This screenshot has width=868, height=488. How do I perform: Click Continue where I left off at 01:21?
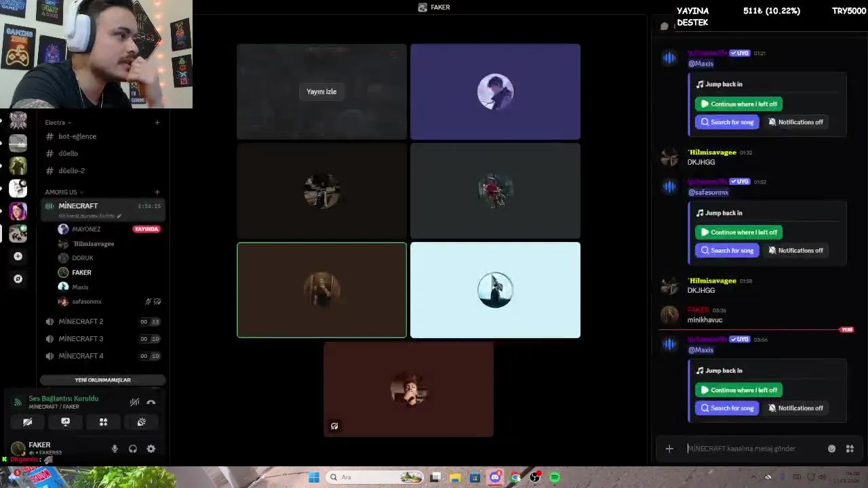pyautogui.click(x=738, y=104)
